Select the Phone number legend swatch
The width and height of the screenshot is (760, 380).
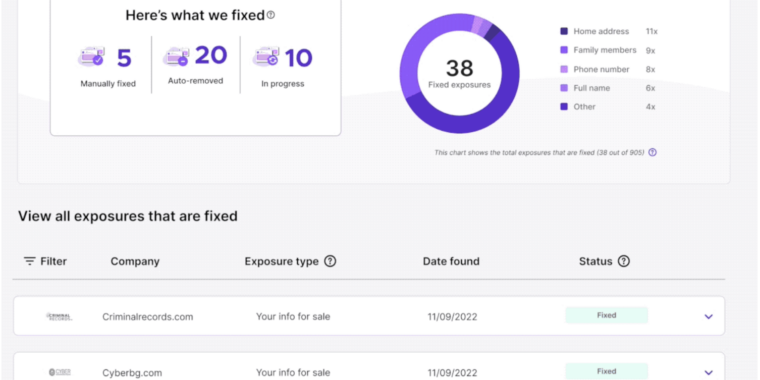click(x=564, y=69)
